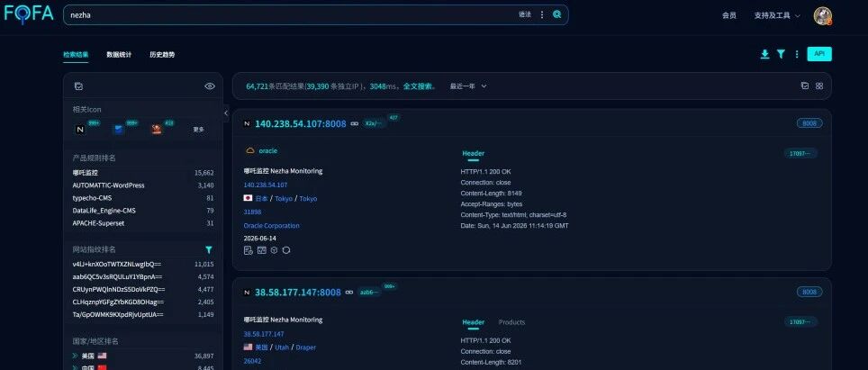
Task: Filter by the Utah region link
Action: (282, 347)
